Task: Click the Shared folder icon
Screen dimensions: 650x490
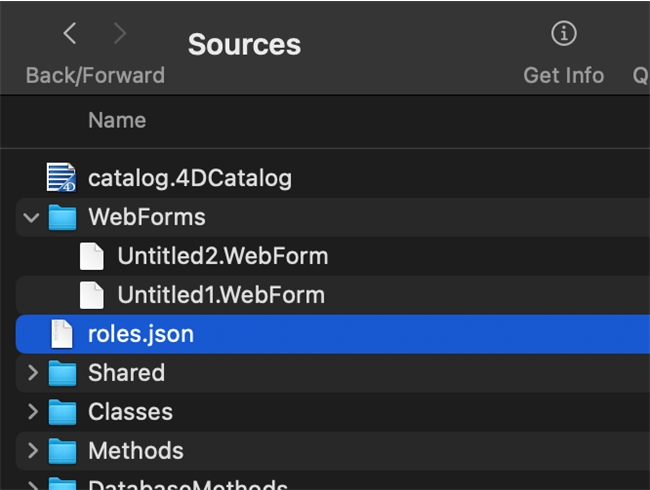Action: click(x=62, y=373)
